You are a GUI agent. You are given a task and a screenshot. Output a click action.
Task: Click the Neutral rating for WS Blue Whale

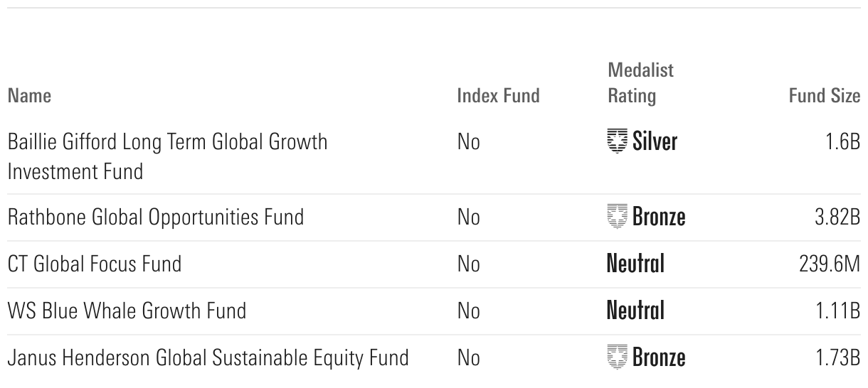click(635, 311)
